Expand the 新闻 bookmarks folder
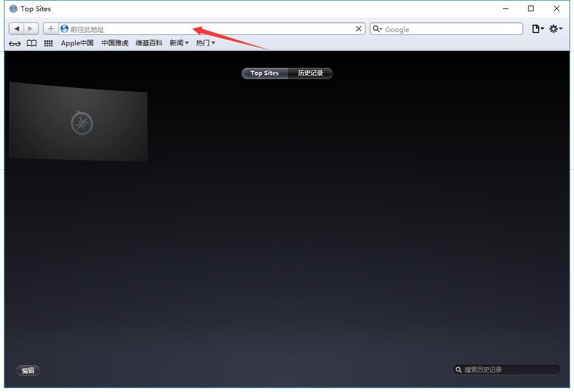The width and height of the screenshot is (574, 392). (x=179, y=43)
